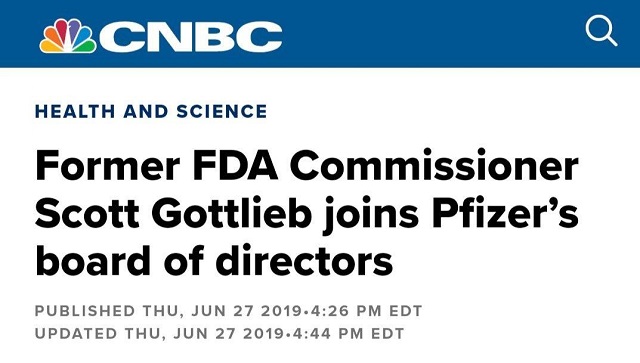This screenshot has height=363, width=640.
Task: Click the word board in the headline
Action: (93, 261)
